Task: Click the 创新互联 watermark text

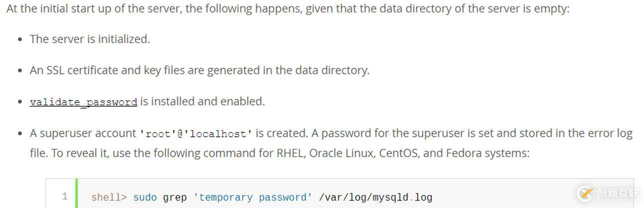Action: pyautogui.click(x=617, y=194)
